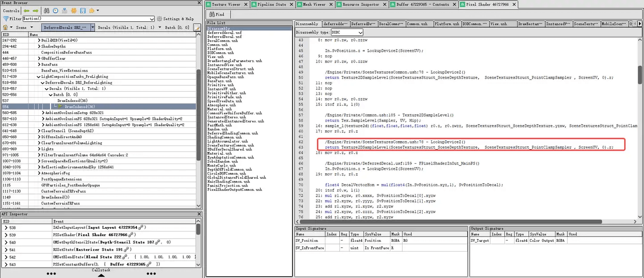Expand the BasePass event group
The width and height of the screenshot is (644, 278).
click(39, 64)
